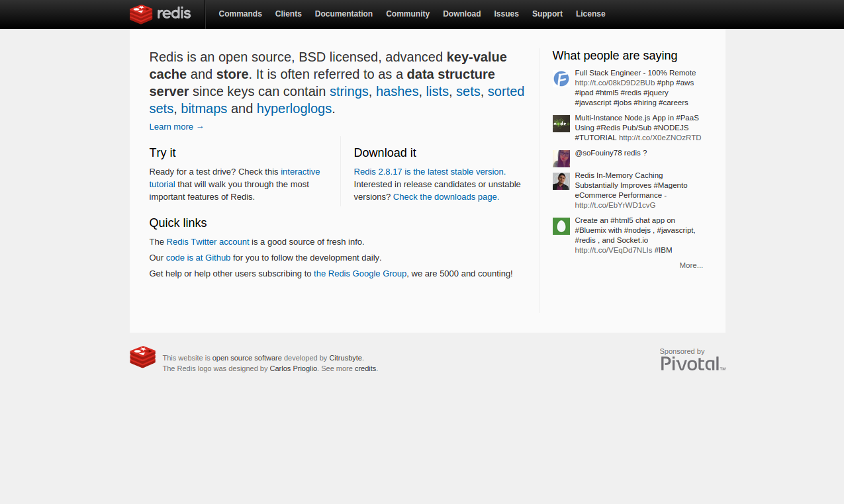
Task: Open the Support menu item
Action: pyautogui.click(x=547, y=14)
